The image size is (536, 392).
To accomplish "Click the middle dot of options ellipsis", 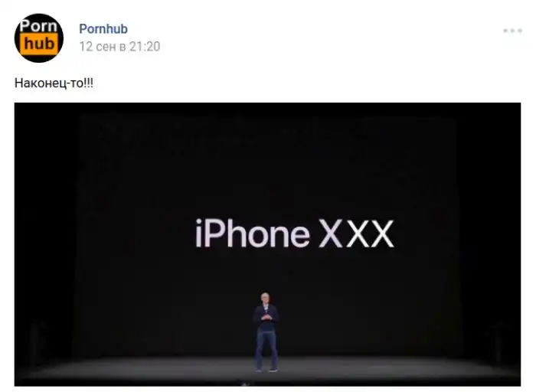I will pyautogui.click(x=512, y=31).
